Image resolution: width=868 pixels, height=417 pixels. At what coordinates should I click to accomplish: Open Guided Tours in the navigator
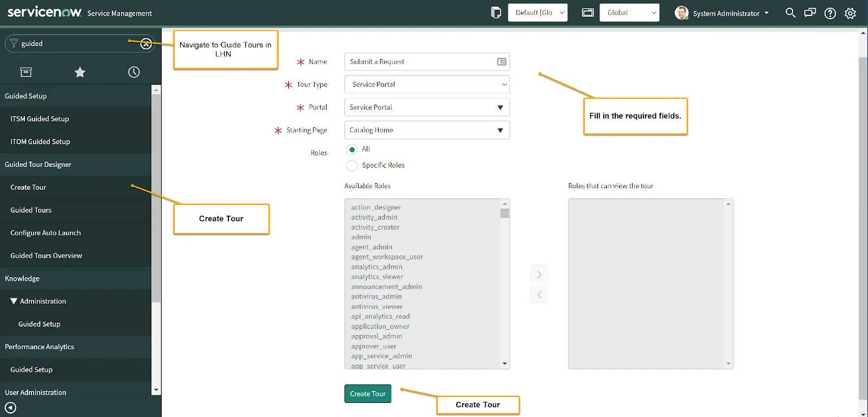coord(31,210)
